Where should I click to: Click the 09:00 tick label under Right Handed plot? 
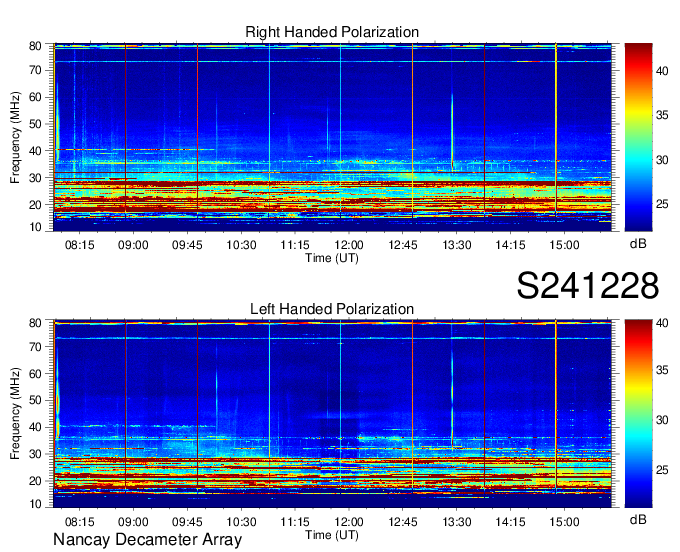point(133,245)
